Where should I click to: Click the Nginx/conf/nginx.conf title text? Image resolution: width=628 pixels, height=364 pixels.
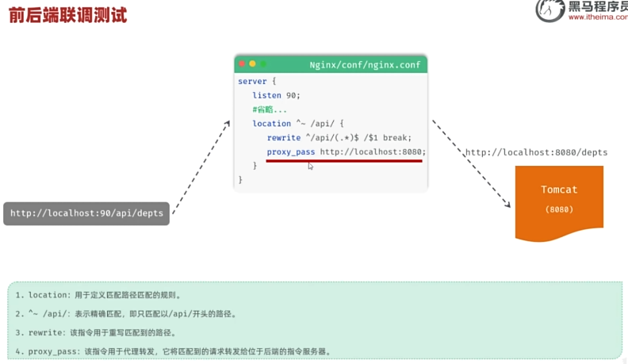[365, 65]
